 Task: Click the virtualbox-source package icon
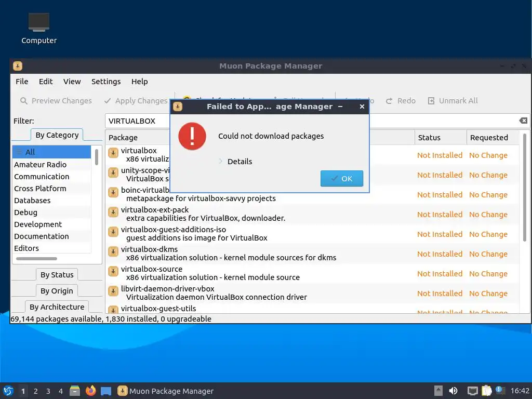tap(113, 271)
